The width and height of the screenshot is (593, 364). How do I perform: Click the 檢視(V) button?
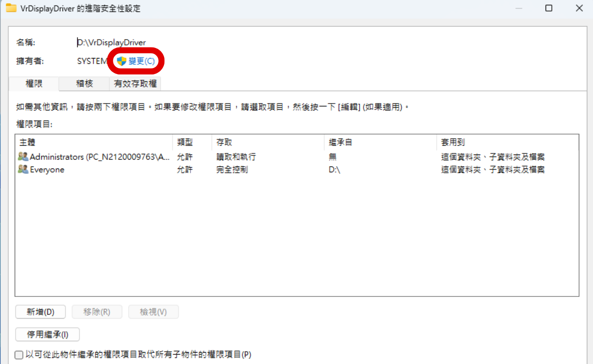[x=153, y=312]
